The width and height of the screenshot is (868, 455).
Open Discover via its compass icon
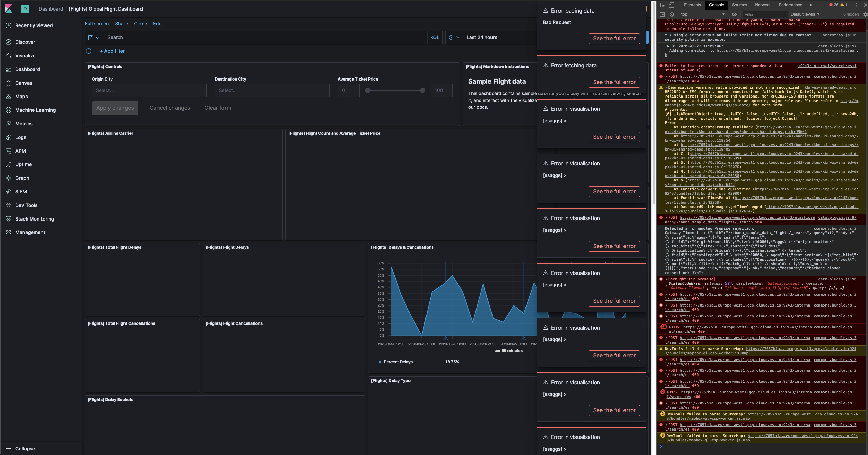(9, 42)
